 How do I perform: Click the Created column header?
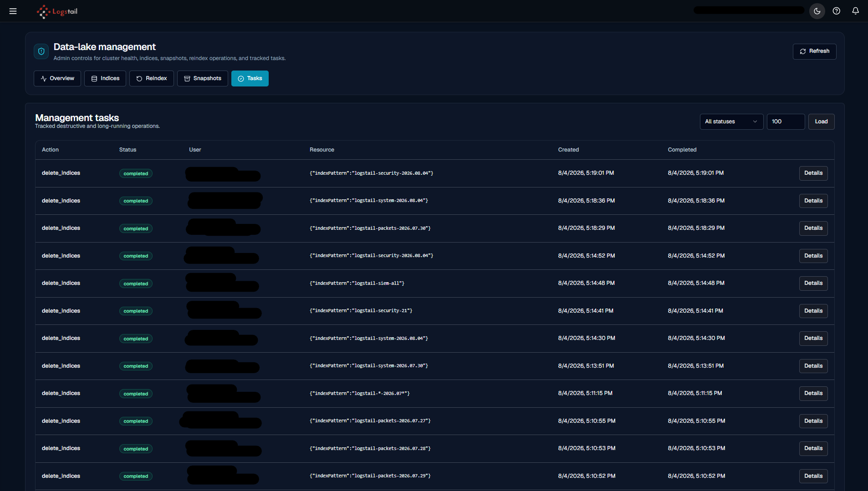pyautogui.click(x=568, y=150)
